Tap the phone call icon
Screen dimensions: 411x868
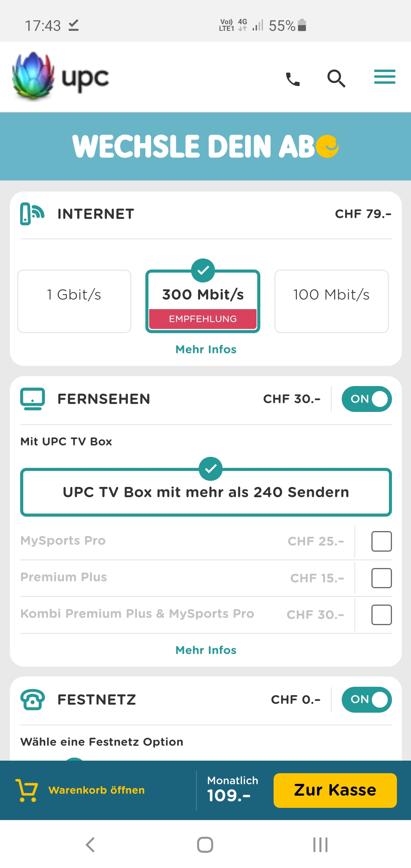click(x=293, y=79)
